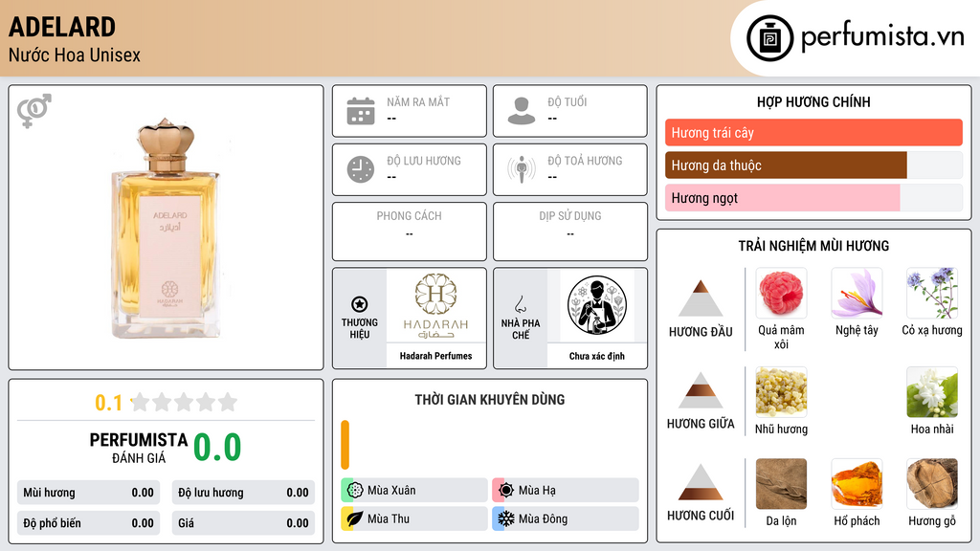This screenshot has height=551, width=980.
Task: Click the Hổ phách amber image
Action: coord(857,484)
